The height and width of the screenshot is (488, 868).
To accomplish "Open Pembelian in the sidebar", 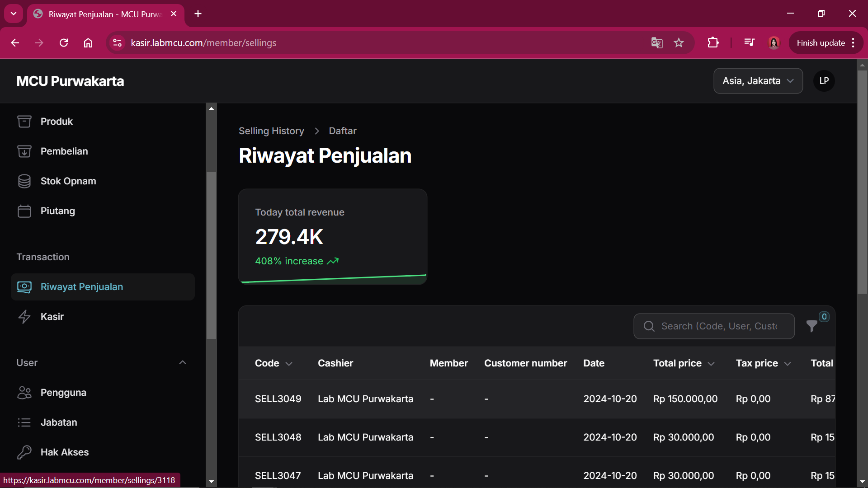I will pyautogui.click(x=64, y=151).
